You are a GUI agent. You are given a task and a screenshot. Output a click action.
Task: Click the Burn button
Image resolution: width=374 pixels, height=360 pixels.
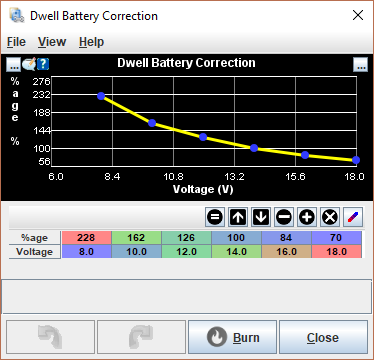[233, 337]
